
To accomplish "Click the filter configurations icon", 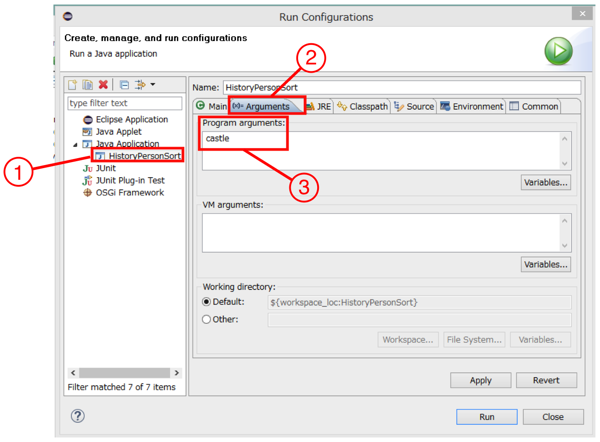I will (140, 85).
